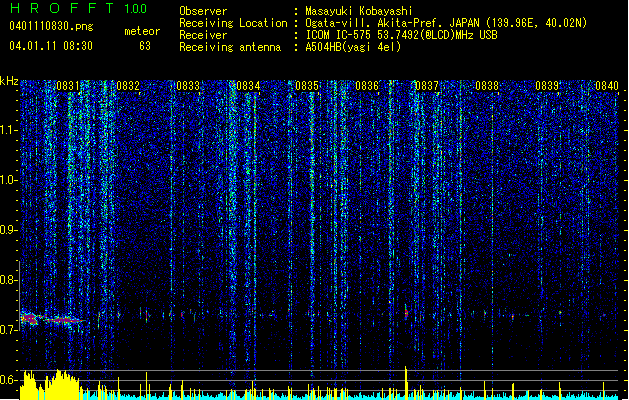Click the 0.6 kHz axis label
This screenshot has width=629, height=400.
point(9,380)
